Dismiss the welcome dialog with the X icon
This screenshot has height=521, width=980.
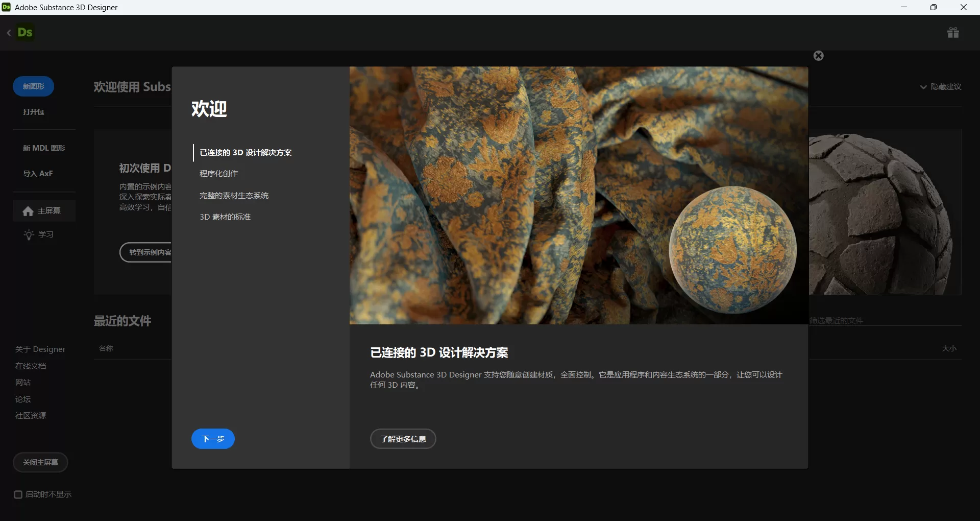[x=818, y=56]
